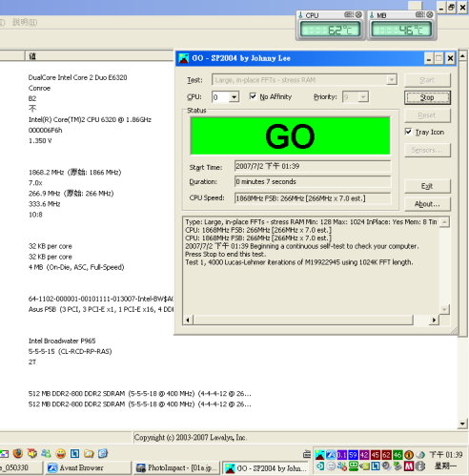Viewport: 469px width, 476px height.
Task: Click the blue 59 tray icon
Action: (x=353, y=455)
